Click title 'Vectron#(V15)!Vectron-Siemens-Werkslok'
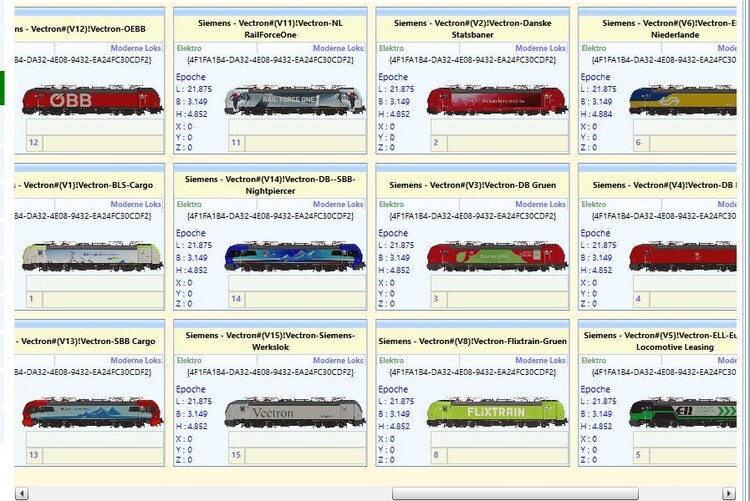Screen dimensions: 750x501 click(270, 341)
